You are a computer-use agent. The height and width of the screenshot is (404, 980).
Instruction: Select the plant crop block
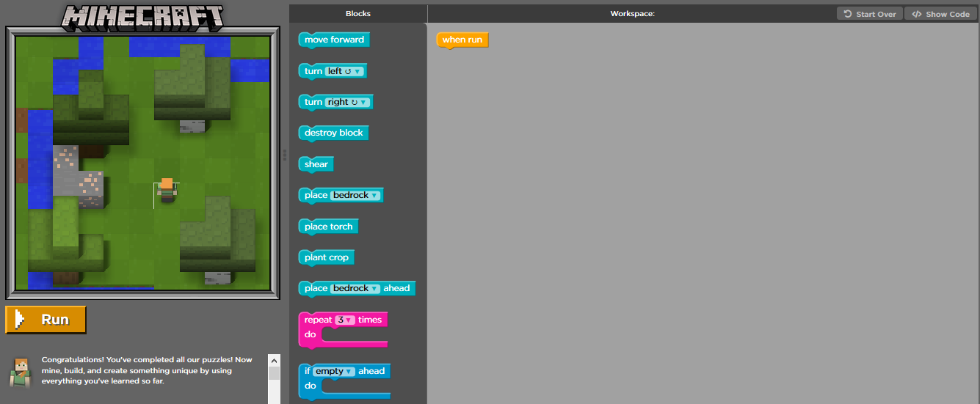(x=327, y=257)
